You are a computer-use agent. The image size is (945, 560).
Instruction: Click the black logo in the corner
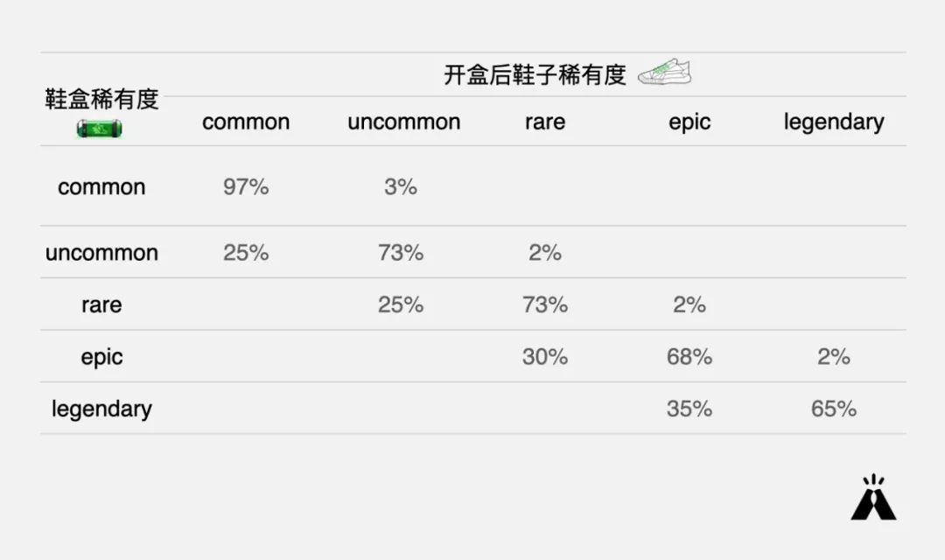[873, 497]
